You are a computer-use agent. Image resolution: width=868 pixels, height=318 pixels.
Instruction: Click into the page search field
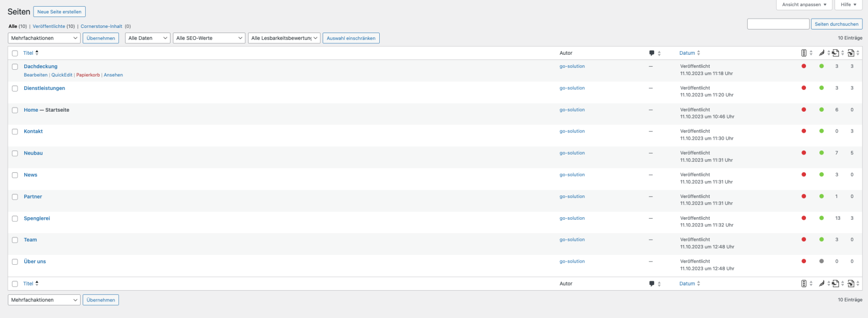(x=778, y=24)
